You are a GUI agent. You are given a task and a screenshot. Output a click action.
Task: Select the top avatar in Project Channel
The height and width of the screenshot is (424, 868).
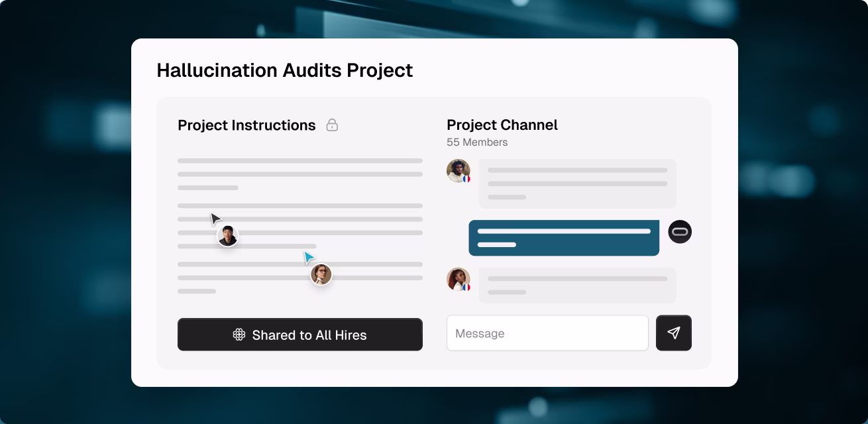(x=458, y=171)
